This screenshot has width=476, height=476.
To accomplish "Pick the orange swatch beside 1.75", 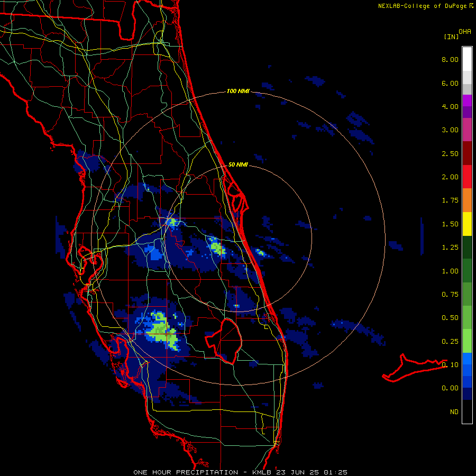I will (467, 200).
